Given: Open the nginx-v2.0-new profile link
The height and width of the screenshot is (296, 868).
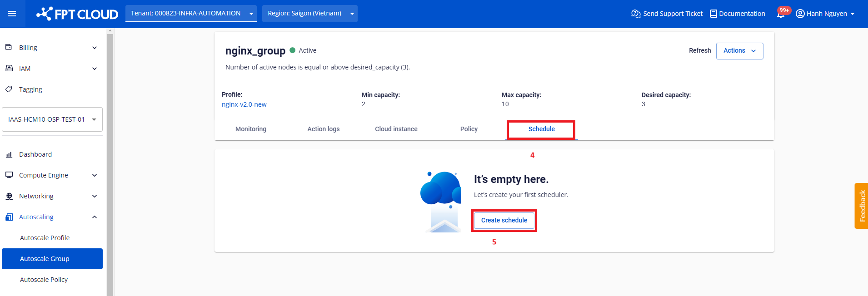Looking at the screenshot, I should point(244,104).
